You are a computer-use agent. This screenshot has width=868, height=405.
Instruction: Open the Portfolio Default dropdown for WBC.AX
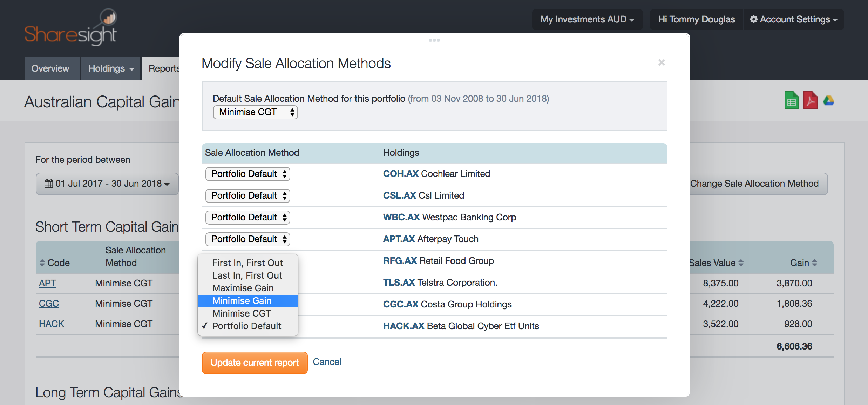click(247, 217)
